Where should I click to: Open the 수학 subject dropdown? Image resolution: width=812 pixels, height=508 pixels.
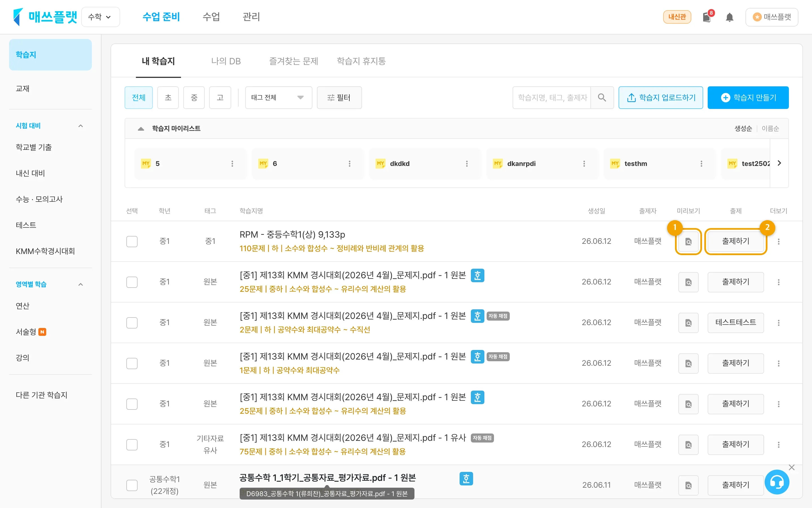click(x=100, y=17)
